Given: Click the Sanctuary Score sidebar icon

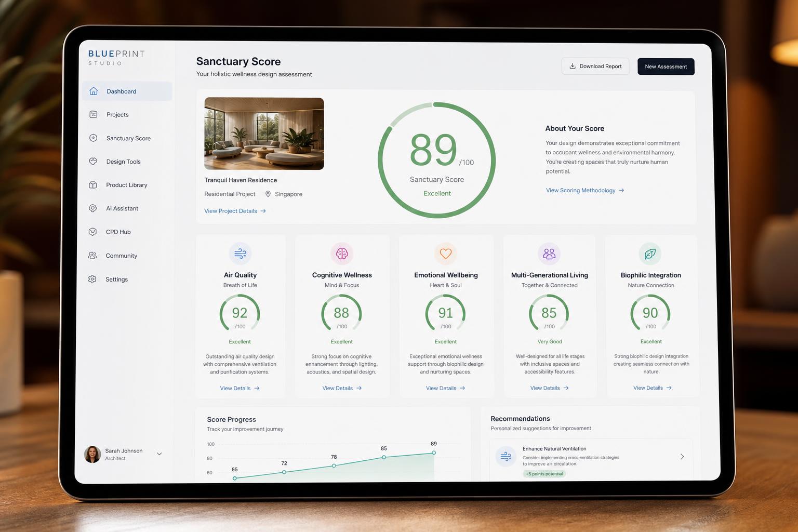Looking at the screenshot, I should point(94,138).
